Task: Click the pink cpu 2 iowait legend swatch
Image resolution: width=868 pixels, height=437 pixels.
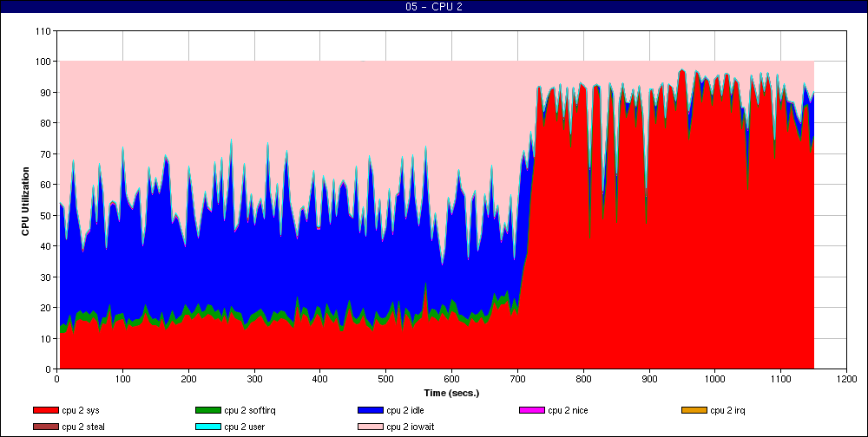Action: [371, 427]
